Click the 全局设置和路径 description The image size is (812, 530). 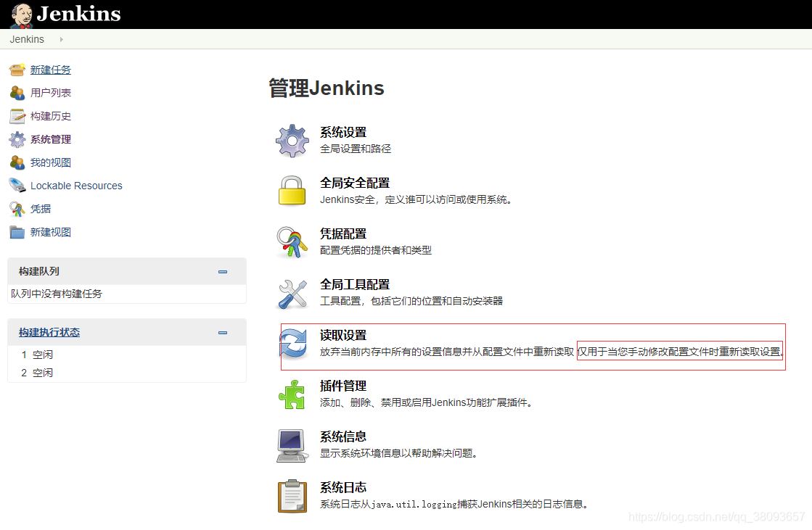click(356, 149)
